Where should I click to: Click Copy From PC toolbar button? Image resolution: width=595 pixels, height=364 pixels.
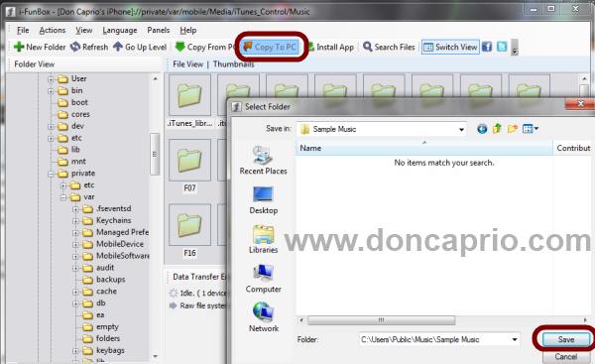[205, 47]
